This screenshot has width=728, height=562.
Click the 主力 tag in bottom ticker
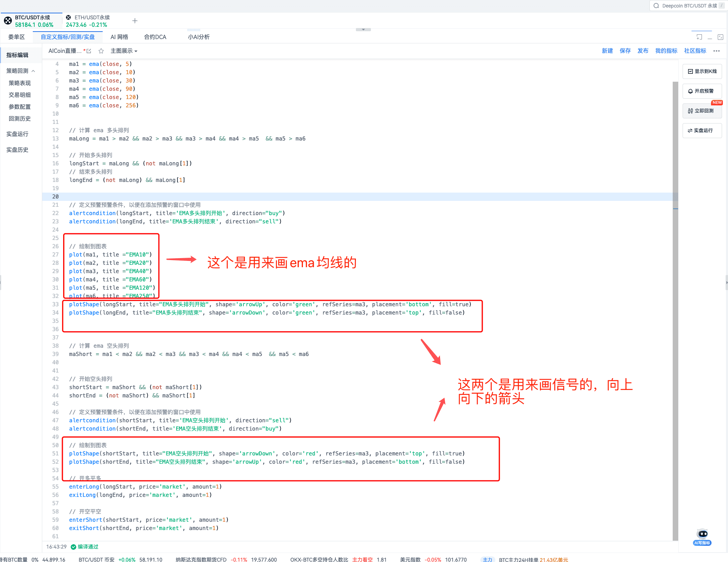coord(487,559)
